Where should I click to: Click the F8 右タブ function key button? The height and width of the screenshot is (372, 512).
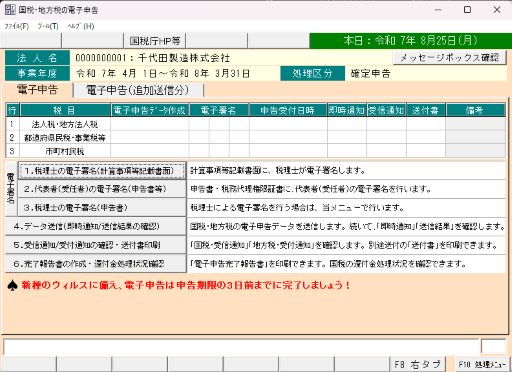coord(417,364)
